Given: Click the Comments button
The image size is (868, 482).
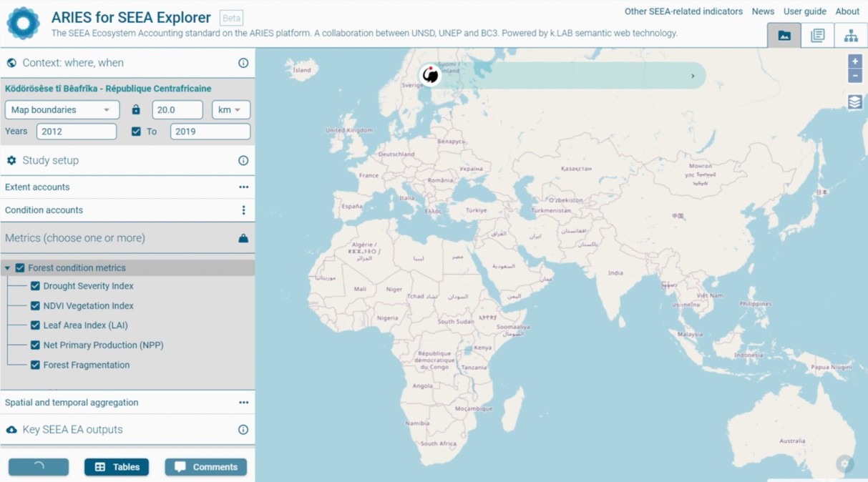Looking at the screenshot, I should [206, 467].
